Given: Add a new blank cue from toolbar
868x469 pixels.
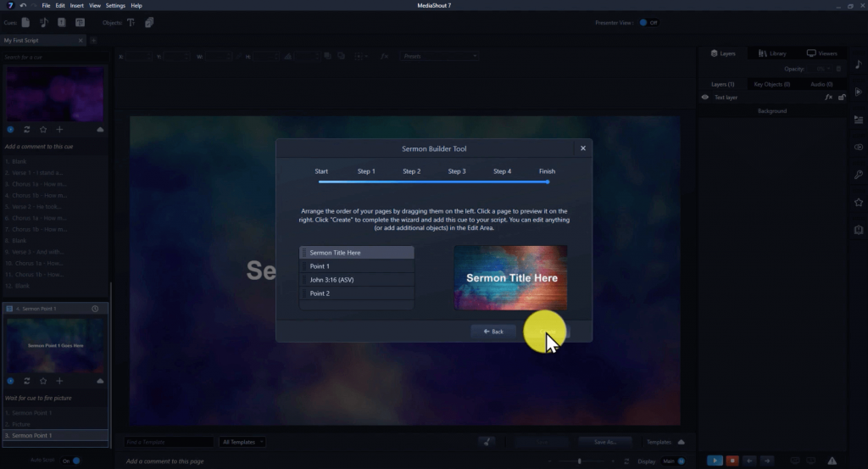Looking at the screenshot, I should click(25, 23).
